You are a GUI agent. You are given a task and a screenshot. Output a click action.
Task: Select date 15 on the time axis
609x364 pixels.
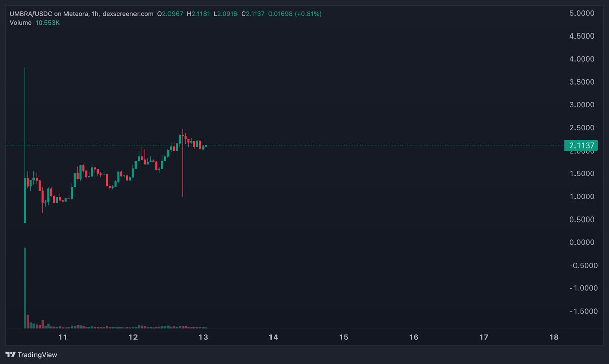(x=343, y=337)
